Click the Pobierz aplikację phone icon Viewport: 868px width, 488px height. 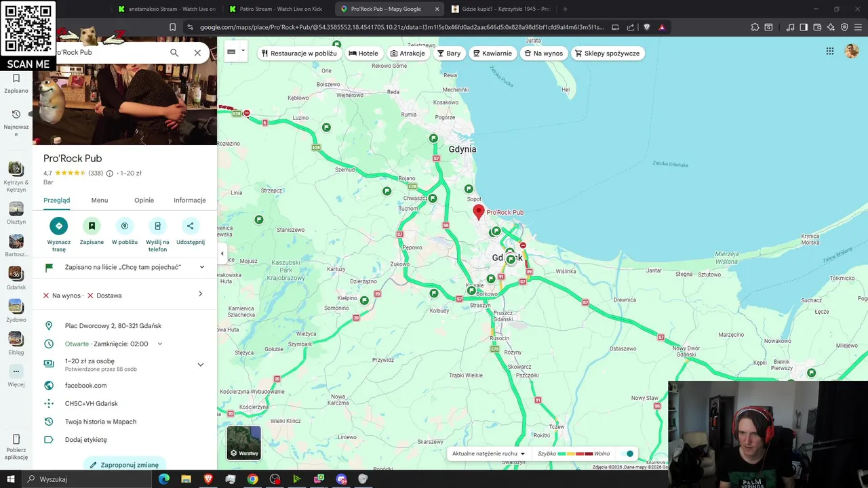[16, 439]
